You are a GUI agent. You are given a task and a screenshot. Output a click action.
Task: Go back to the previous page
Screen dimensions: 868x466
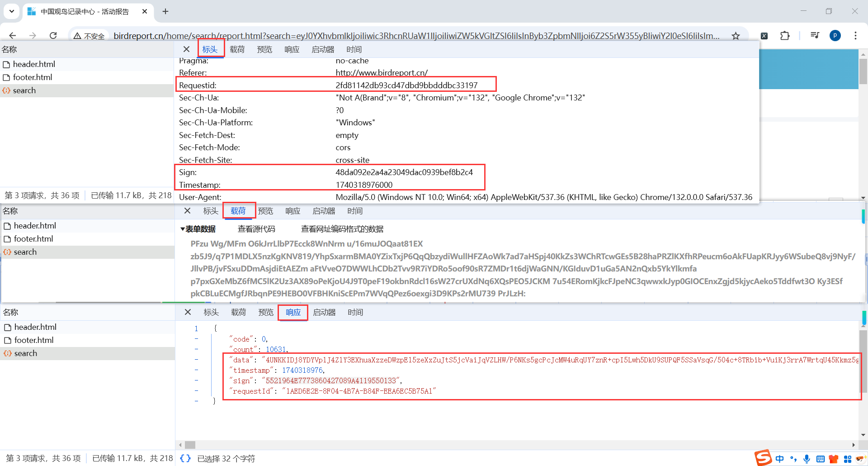12,35
